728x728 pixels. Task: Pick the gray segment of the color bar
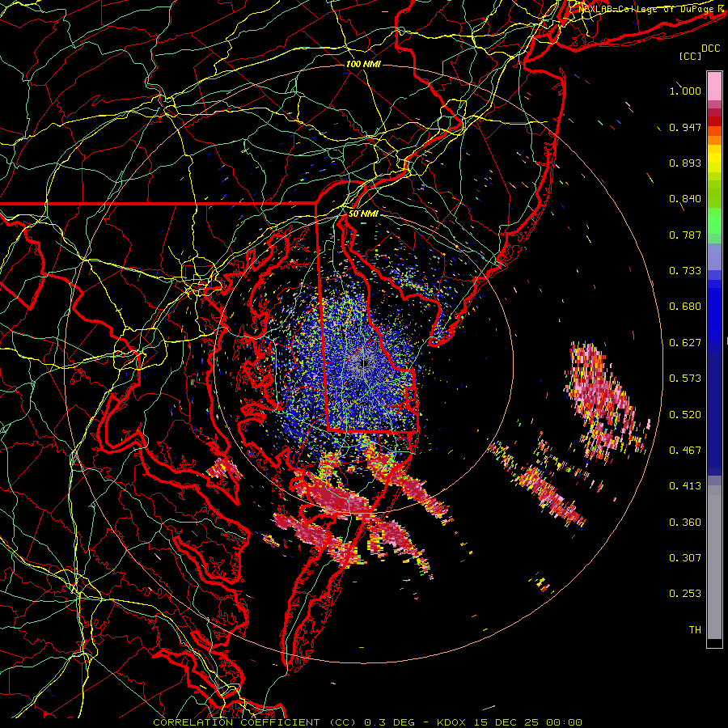pos(714,562)
